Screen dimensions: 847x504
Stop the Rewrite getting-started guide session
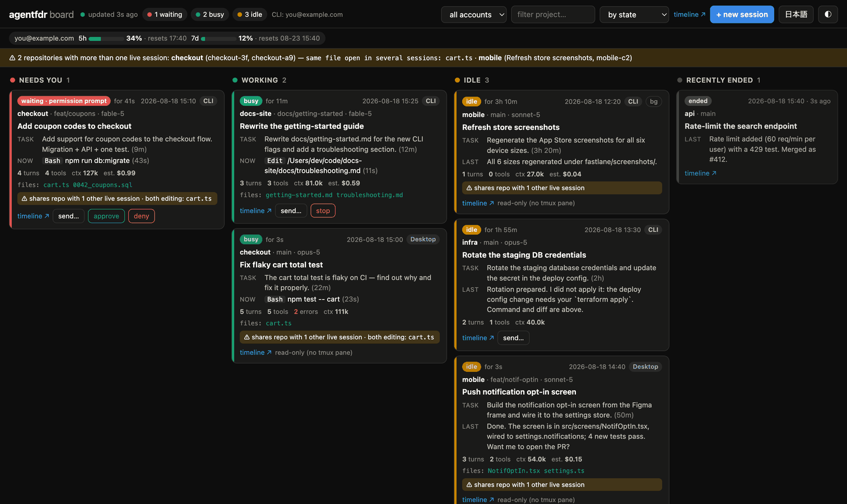pos(323,211)
